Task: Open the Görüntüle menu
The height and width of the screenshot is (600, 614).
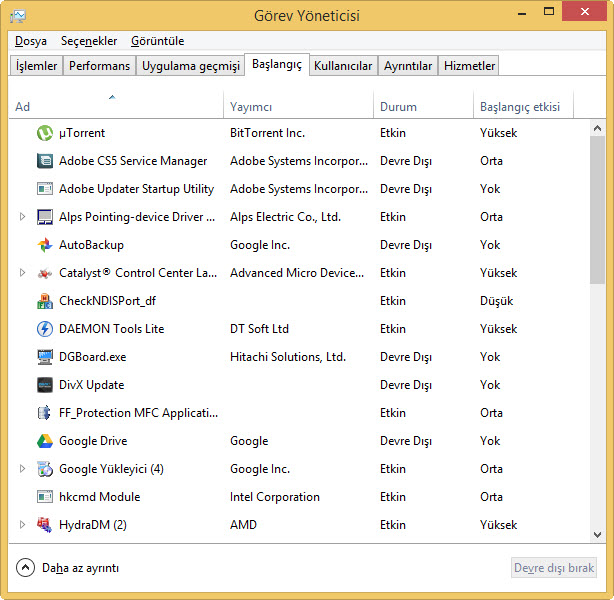Action: pos(157,41)
